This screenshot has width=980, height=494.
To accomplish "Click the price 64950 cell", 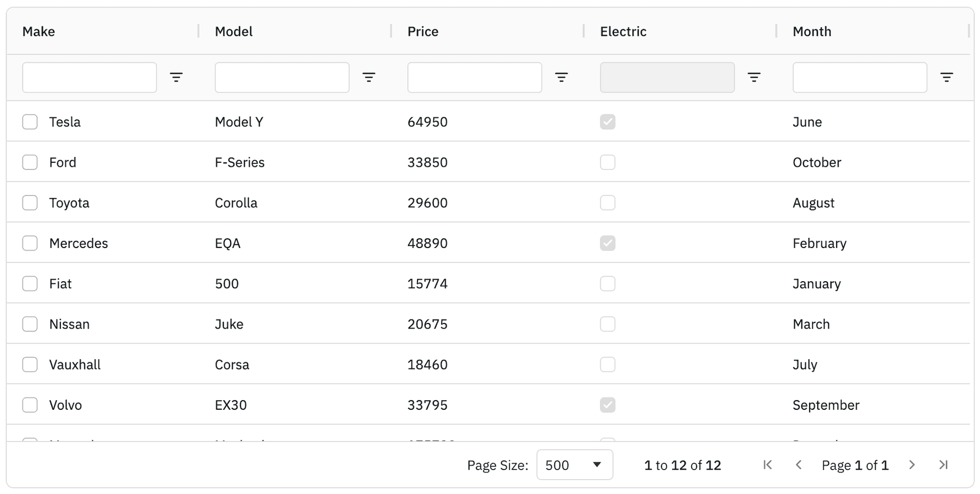I will click(x=428, y=122).
